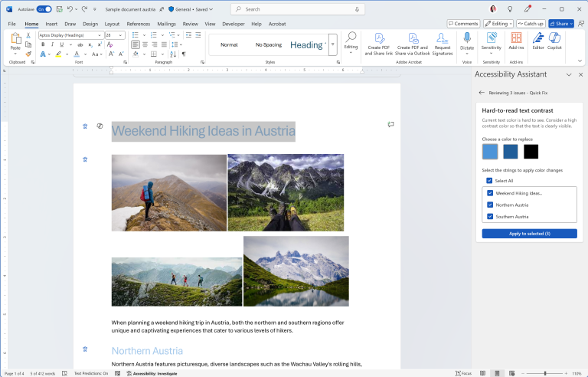Image resolution: width=588 pixels, height=377 pixels.
Task: Uncheck the Northern Austria checkbox
Action: pyautogui.click(x=490, y=205)
